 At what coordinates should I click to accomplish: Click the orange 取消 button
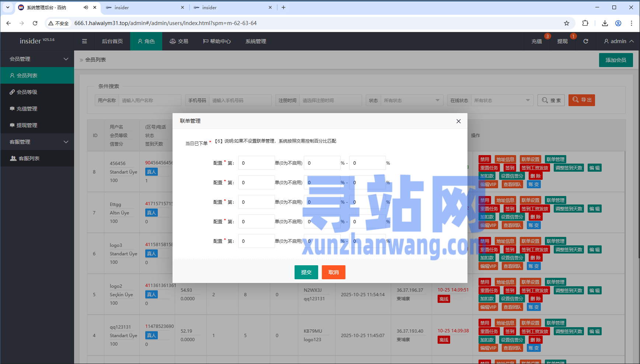pyautogui.click(x=333, y=272)
